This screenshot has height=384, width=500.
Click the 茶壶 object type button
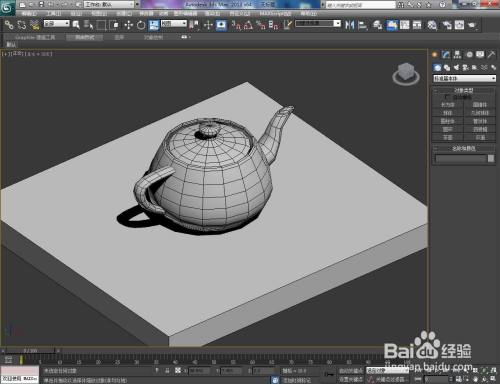coord(448,137)
